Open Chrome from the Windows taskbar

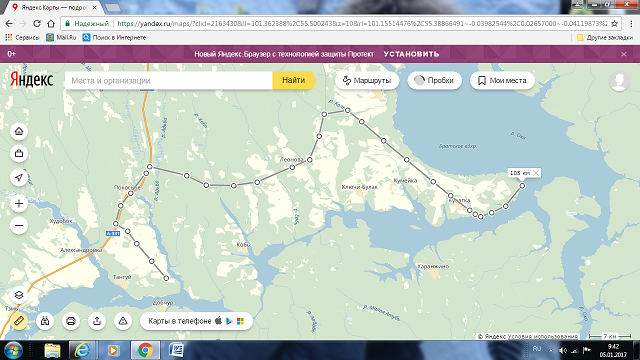(x=145, y=350)
